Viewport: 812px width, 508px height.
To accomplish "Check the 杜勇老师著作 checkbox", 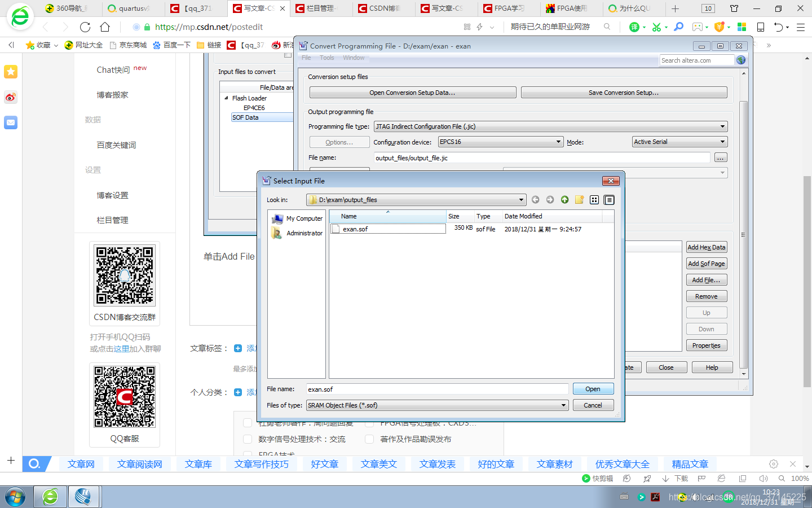I will (x=248, y=422).
